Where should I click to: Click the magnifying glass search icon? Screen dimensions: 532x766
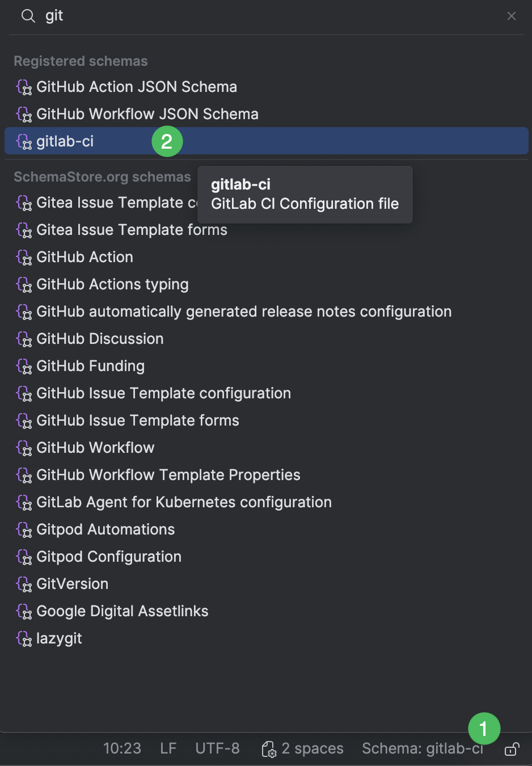coord(27,16)
